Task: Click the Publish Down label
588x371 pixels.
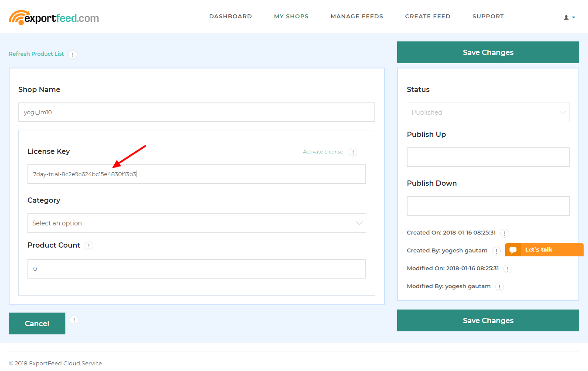Action: tap(432, 183)
